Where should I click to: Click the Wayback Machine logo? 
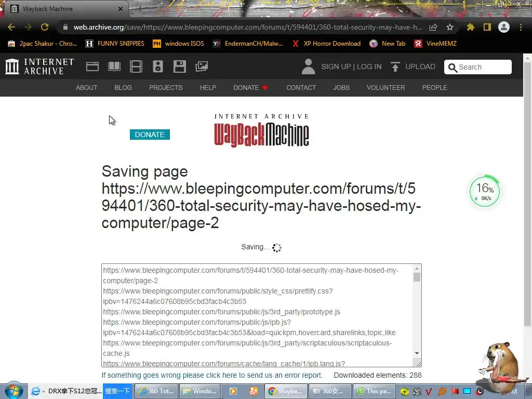261,130
